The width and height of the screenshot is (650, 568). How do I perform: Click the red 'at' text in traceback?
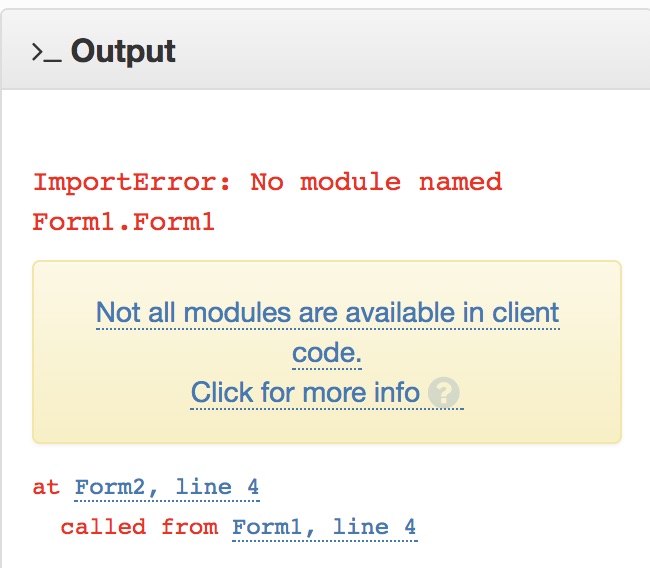[46, 487]
